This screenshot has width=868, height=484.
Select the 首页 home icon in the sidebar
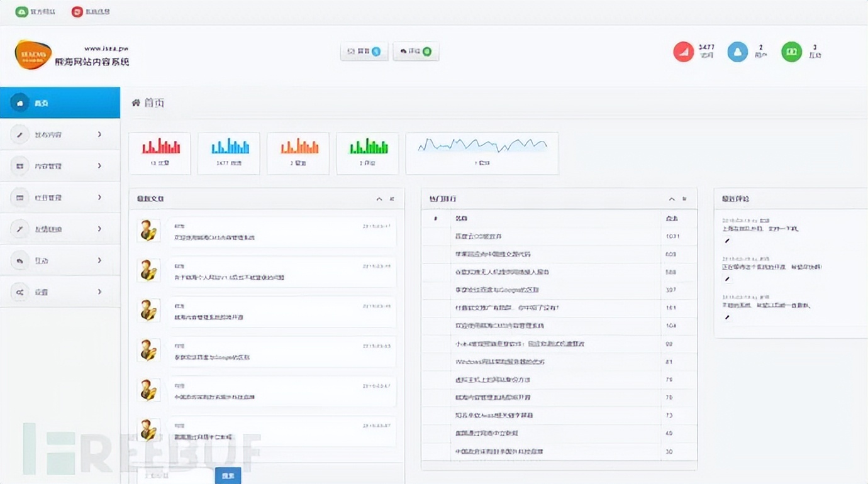(x=21, y=102)
